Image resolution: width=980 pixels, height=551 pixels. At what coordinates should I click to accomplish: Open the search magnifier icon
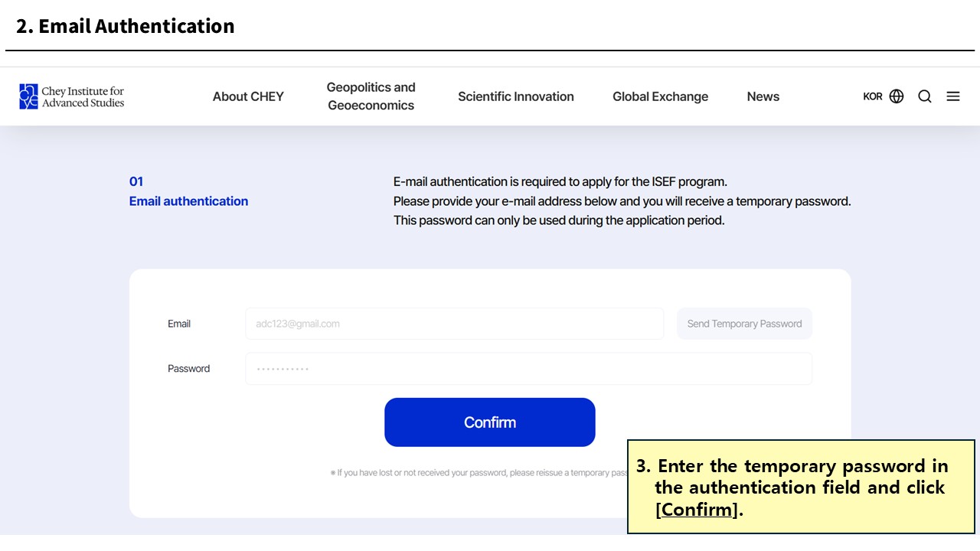[x=925, y=96]
